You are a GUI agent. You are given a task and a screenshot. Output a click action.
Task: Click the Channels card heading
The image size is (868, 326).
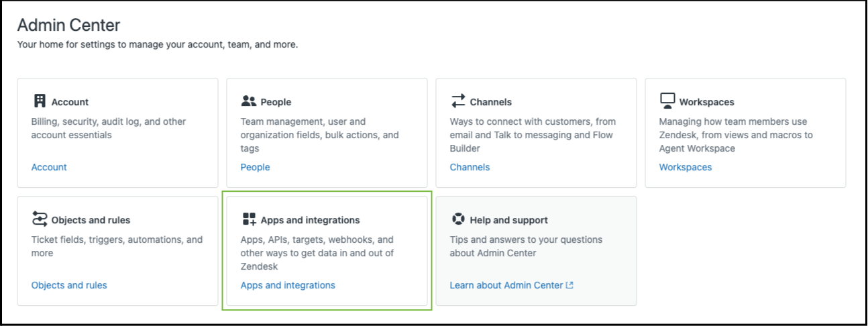[491, 102]
